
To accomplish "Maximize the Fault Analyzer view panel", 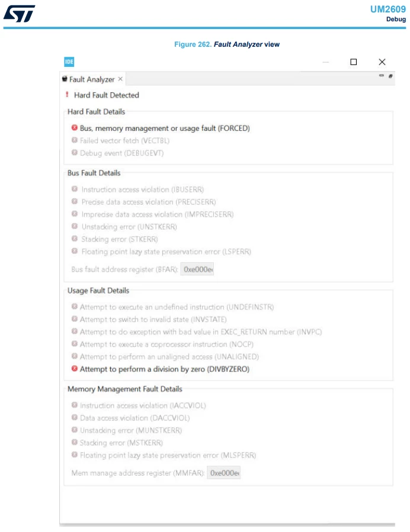I will point(390,76).
